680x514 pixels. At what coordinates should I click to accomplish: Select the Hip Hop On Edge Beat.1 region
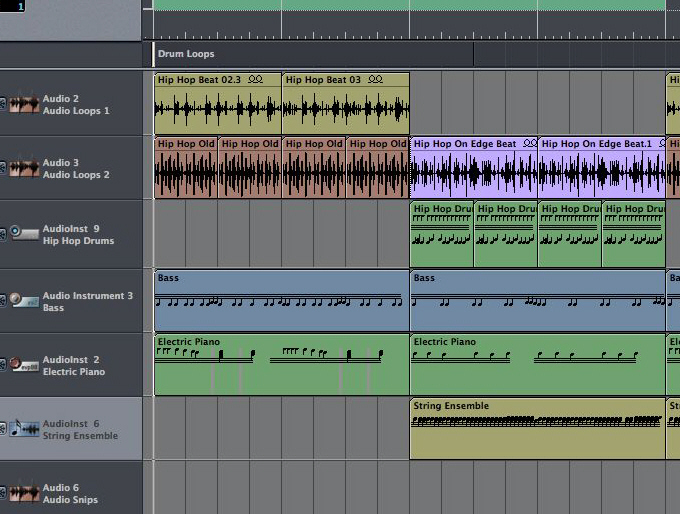point(602,167)
